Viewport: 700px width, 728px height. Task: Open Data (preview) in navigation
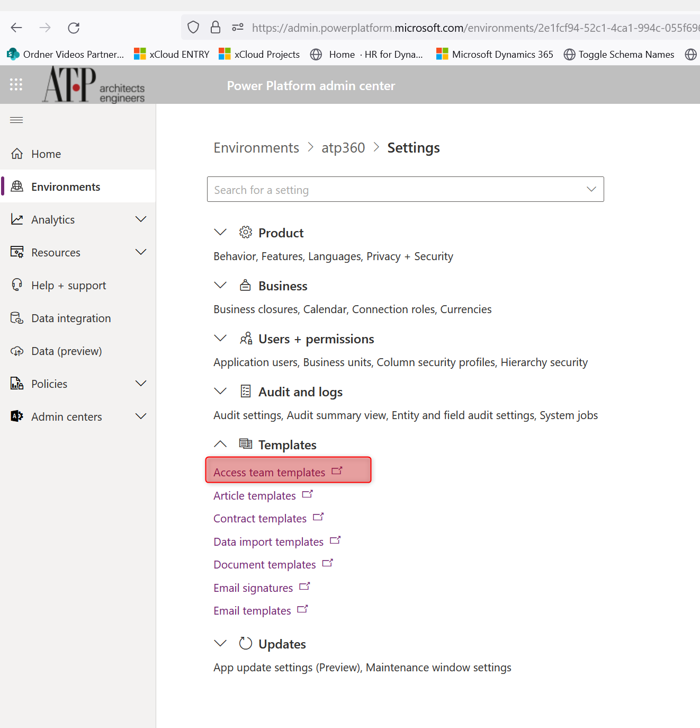click(78, 351)
